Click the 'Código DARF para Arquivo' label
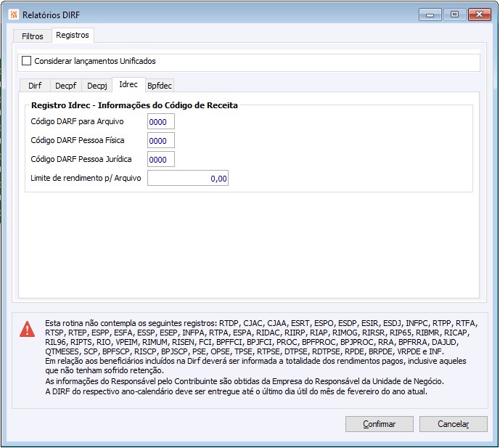 pyautogui.click(x=77, y=121)
